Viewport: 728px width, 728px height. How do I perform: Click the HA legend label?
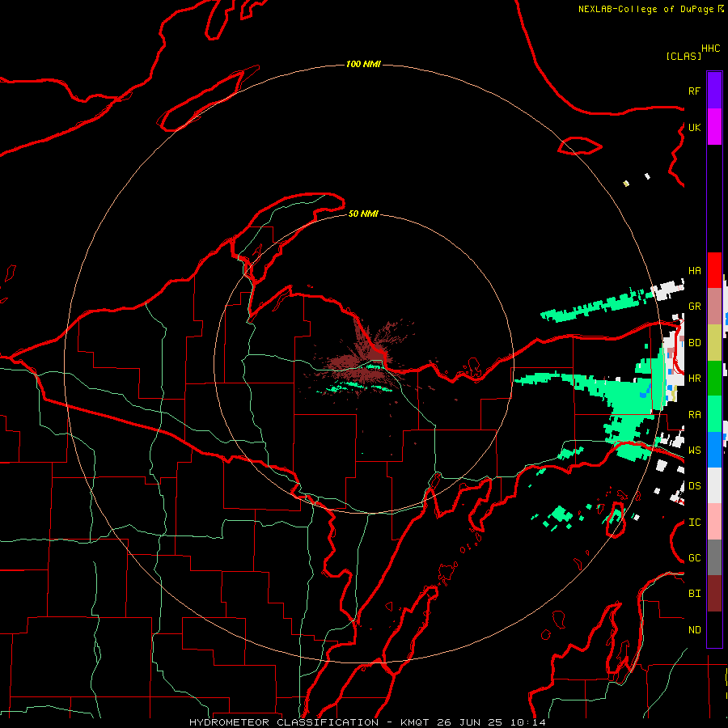[x=694, y=270]
